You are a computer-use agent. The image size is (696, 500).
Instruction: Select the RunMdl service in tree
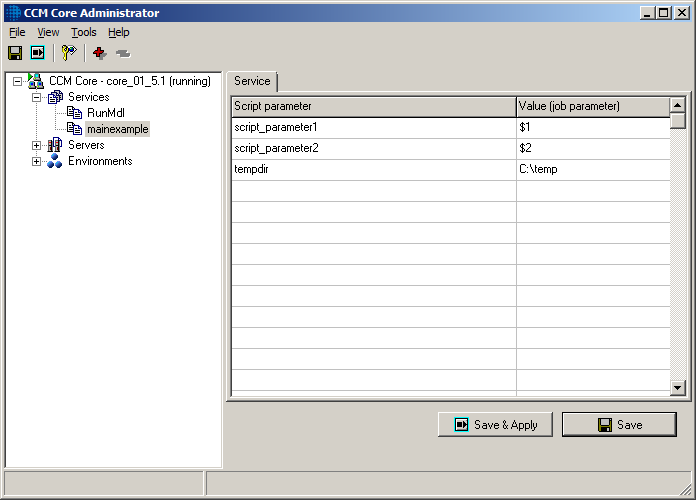pos(106,113)
